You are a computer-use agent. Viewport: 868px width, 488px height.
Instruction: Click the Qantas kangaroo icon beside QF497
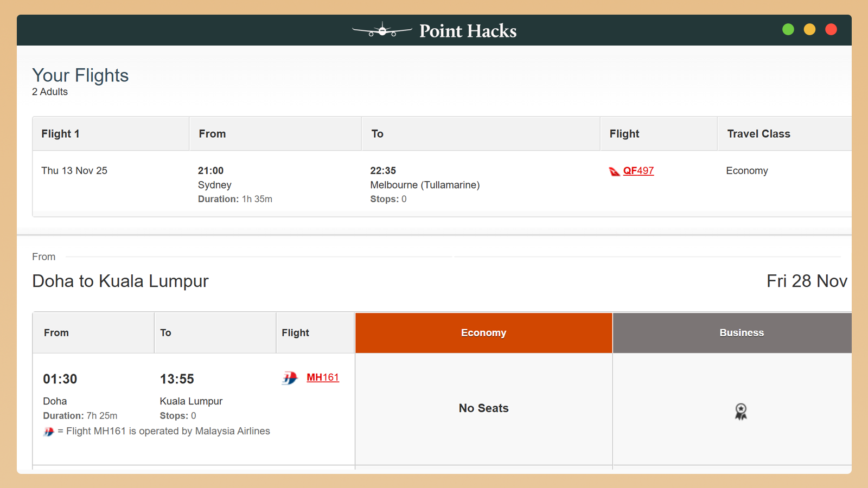click(x=614, y=171)
